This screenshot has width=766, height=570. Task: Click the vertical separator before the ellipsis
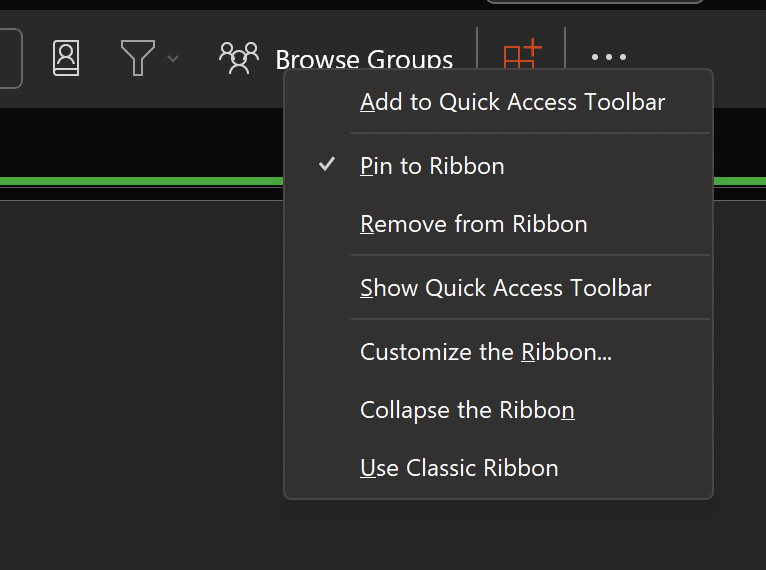(x=565, y=57)
